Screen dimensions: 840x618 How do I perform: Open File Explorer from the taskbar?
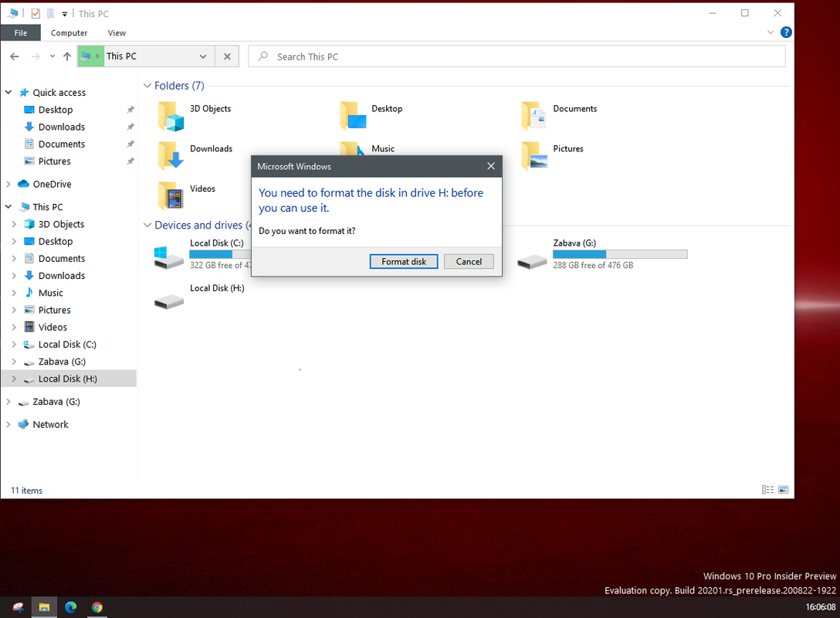(x=44, y=606)
